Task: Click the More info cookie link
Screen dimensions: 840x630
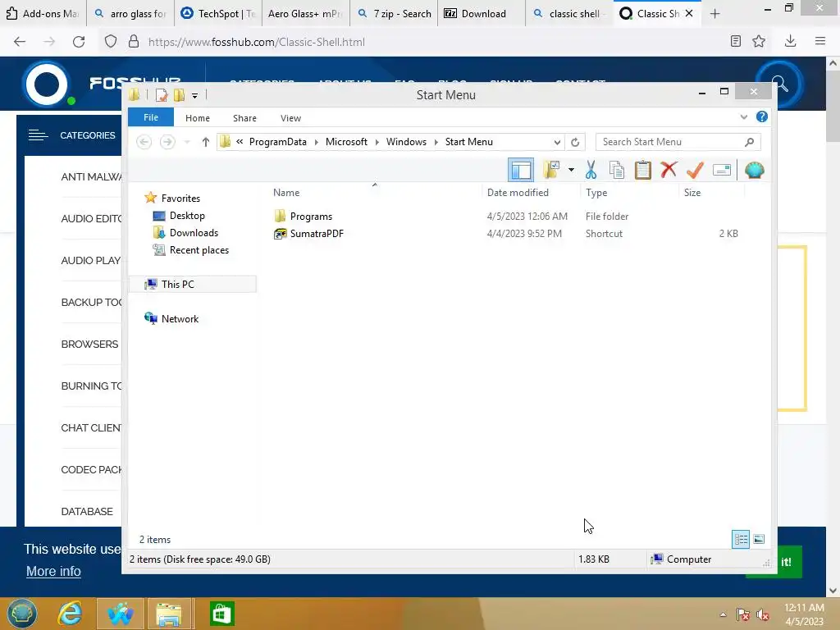Action: coord(53,572)
